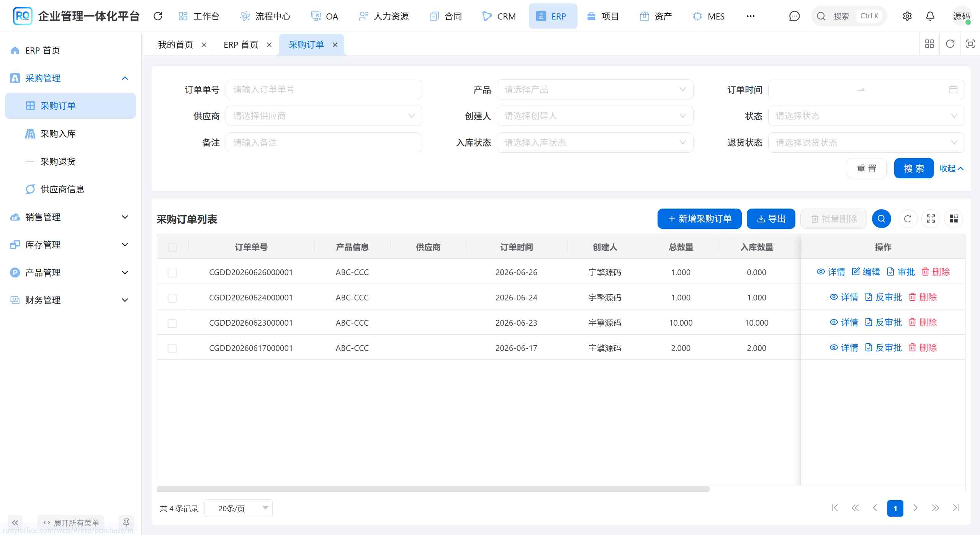Click the 订单单号 input field

point(324,90)
